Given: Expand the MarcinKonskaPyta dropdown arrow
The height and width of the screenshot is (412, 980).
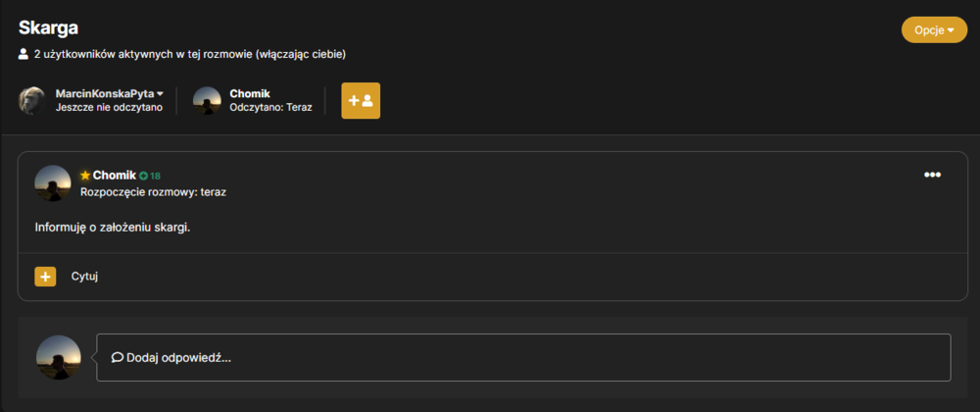Looking at the screenshot, I should [x=160, y=94].
